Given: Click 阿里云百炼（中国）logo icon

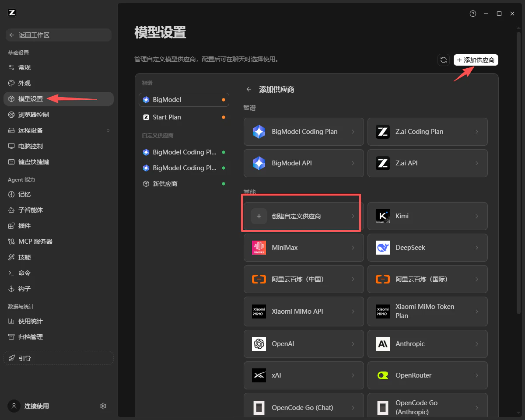Looking at the screenshot, I should 259,279.
